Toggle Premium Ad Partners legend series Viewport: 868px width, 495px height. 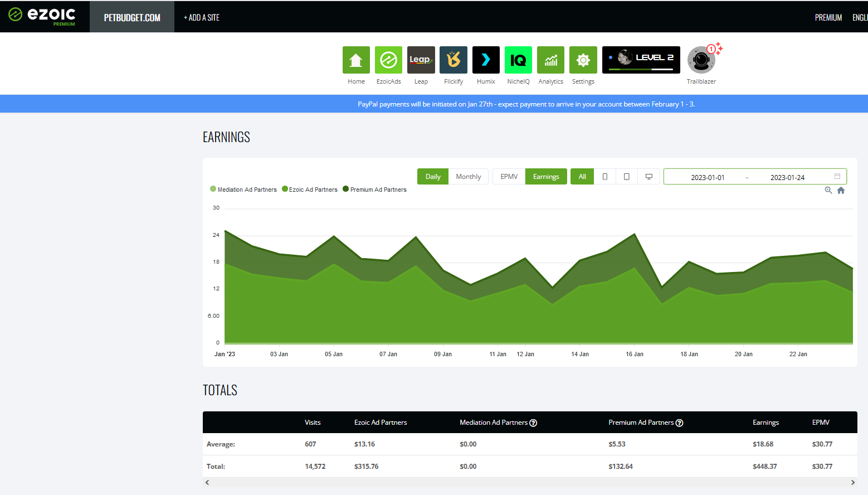point(375,190)
